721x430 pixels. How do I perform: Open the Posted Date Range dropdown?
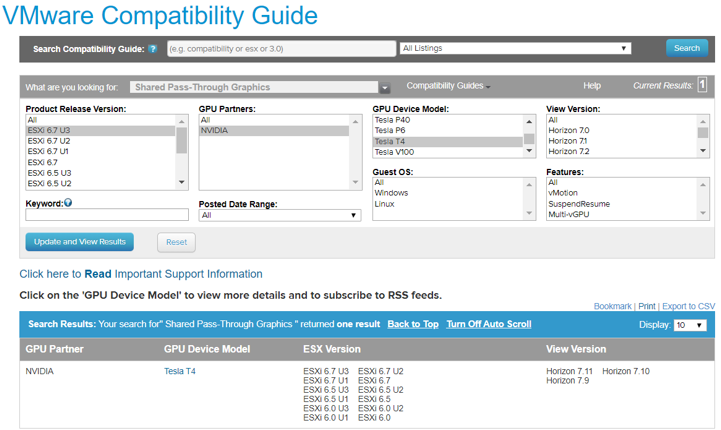pyautogui.click(x=280, y=215)
